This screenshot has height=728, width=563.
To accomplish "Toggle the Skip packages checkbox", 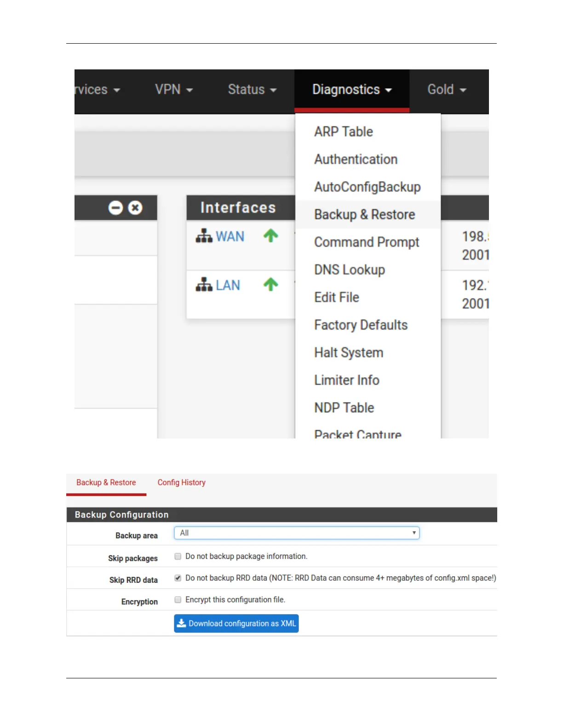I will (x=178, y=556).
